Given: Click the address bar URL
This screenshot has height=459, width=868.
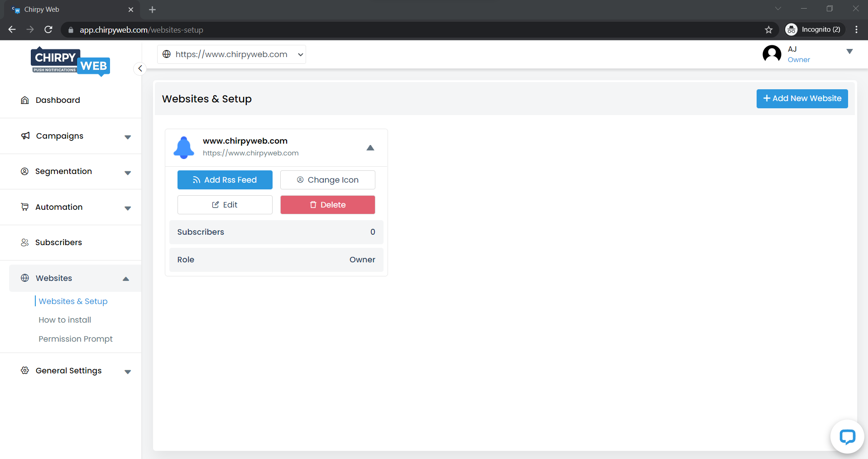Looking at the screenshot, I should pyautogui.click(x=141, y=30).
